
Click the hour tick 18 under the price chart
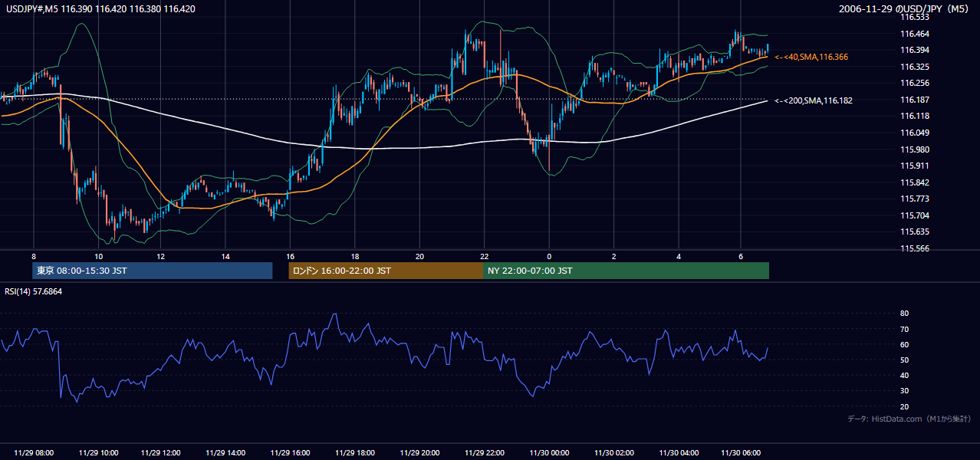[x=355, y=255]
